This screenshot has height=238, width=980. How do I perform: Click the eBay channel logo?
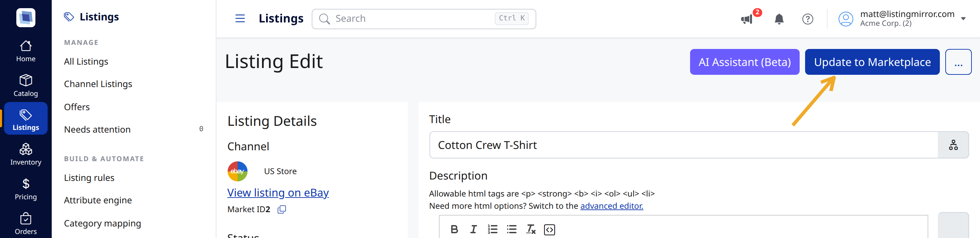point(238,171)
